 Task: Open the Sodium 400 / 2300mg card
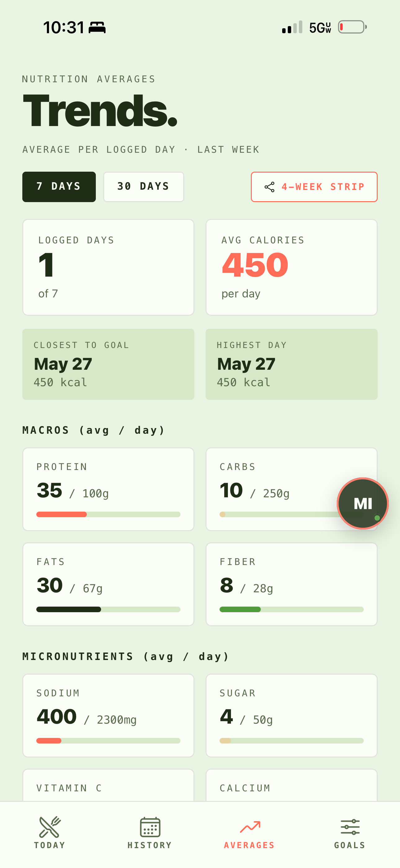[x=108, y=715]
